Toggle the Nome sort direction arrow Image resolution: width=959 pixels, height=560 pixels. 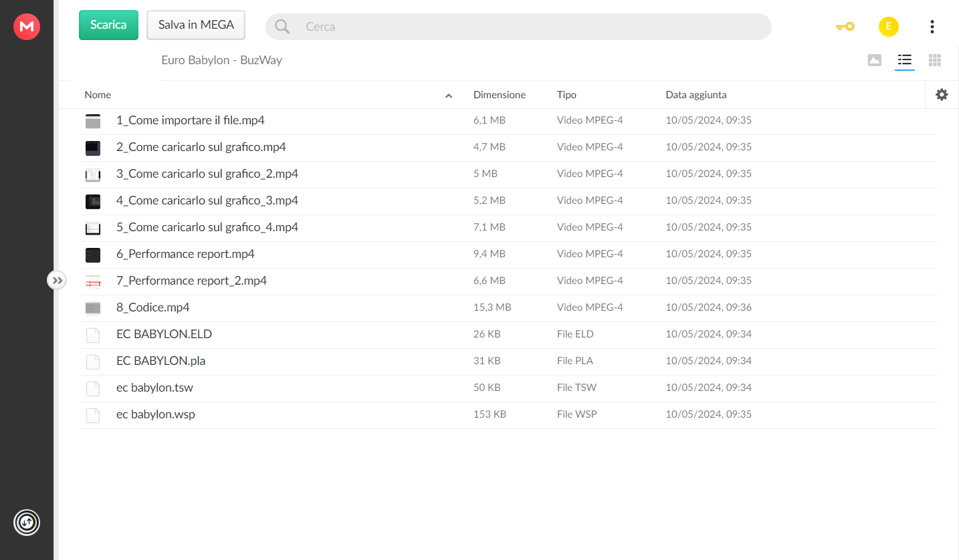tap(449, 96)
